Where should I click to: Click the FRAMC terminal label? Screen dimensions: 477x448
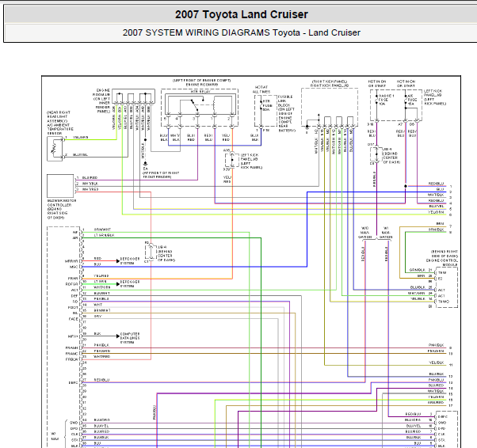pos(72,354)
